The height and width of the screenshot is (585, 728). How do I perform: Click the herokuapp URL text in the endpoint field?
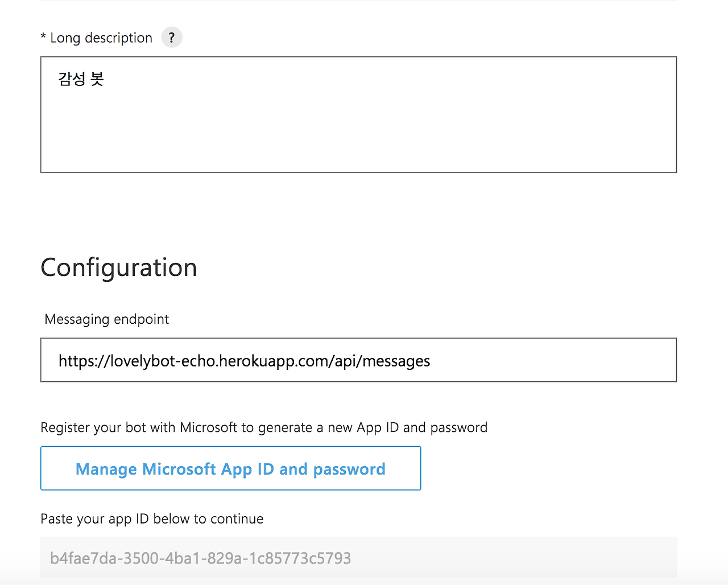pyautogui.click(x=244, y=361)
